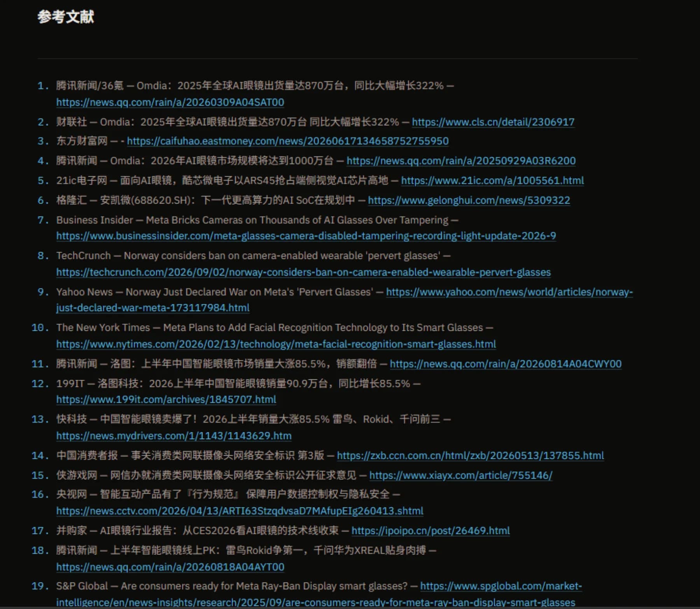The image size is (700, 609).
Task: Open the news.qq.com link ending 20260309A04SAT00
Action: tap(170, 102)
